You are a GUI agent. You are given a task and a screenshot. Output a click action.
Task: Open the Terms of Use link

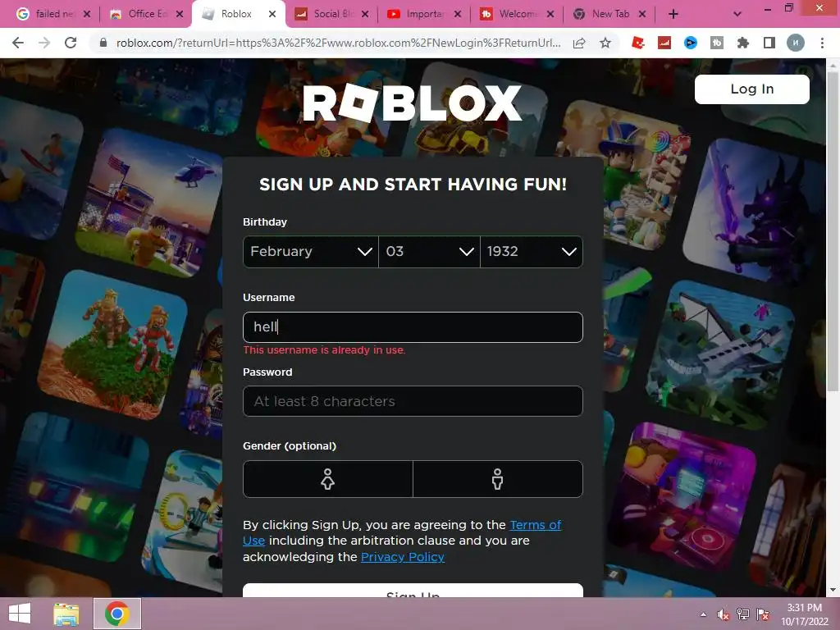click(x=402, y=532)
